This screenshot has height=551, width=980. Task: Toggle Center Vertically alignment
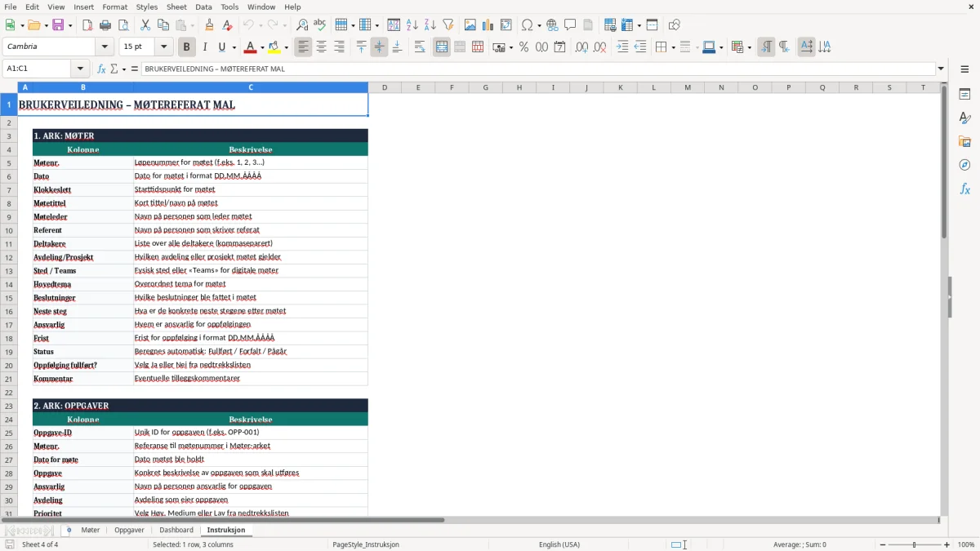pyautogui.click(x=379, y=47)
